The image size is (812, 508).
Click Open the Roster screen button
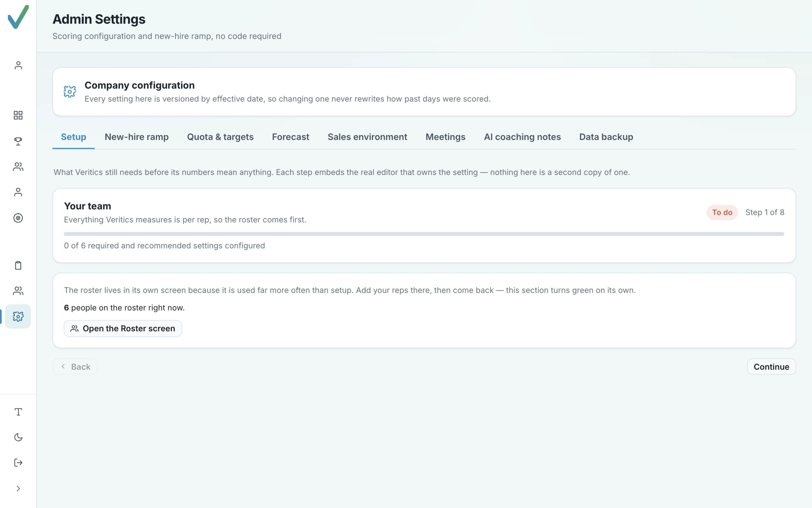123,328
